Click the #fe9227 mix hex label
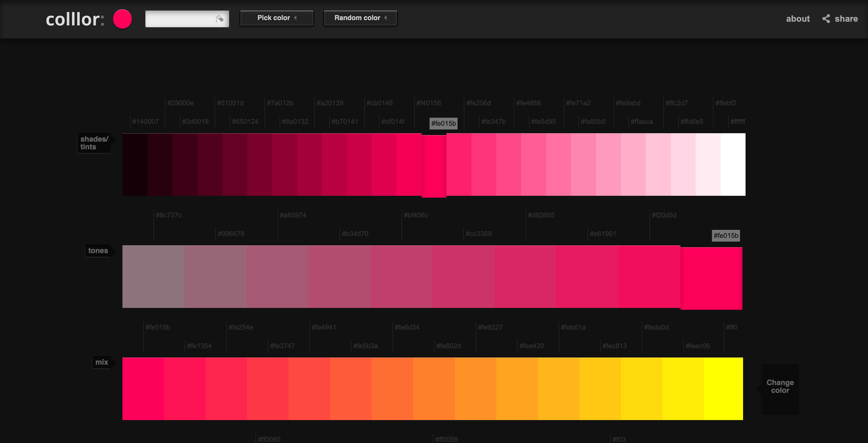The height and width of the screenshot is (443, 868). pyautogui.click(x=490, y=327)
